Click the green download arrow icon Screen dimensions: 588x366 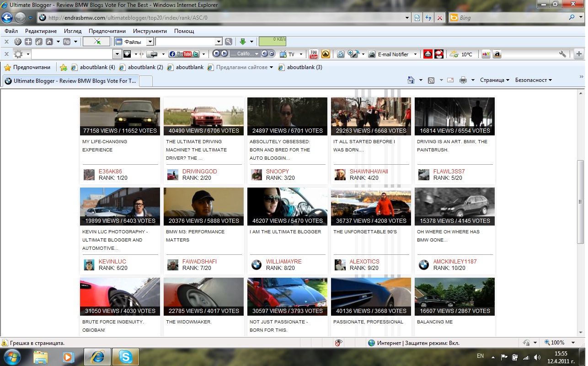click(x=243, y=42)
